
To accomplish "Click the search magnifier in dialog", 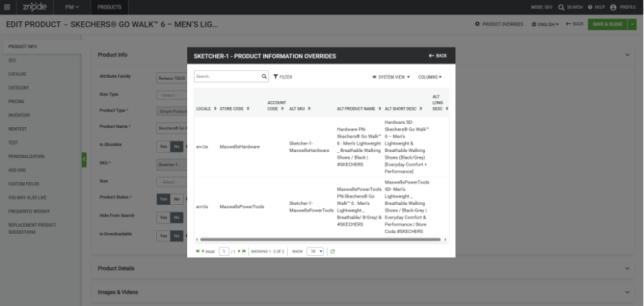I will (264, 76).
